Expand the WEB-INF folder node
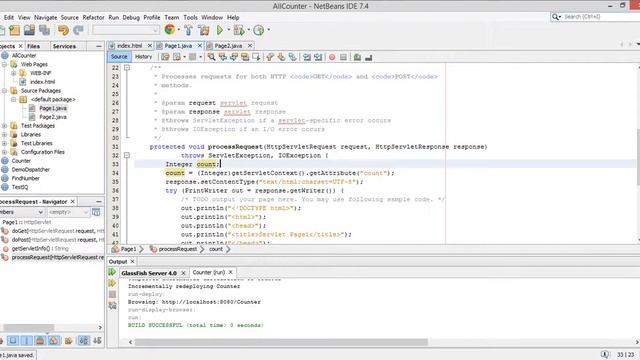This screenshot has width=640, height=360. (13, 73)
